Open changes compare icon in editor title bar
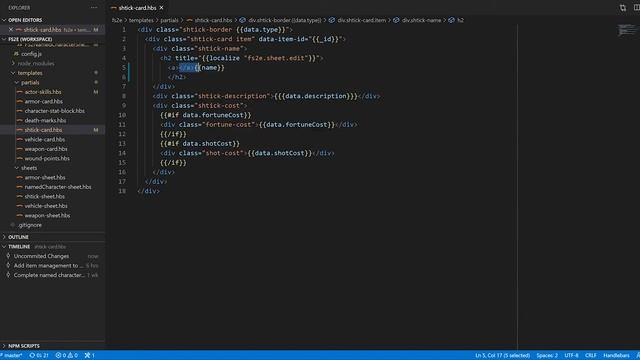Screen dimensions: 640x360 (x=623, y=8)
